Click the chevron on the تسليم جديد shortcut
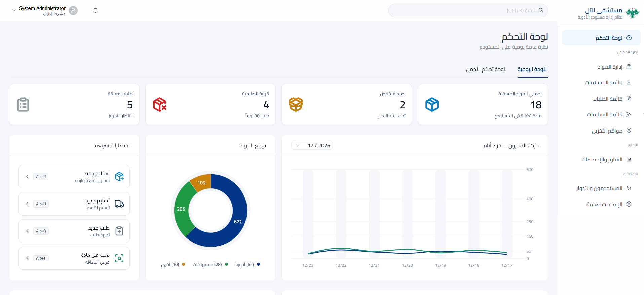 pos(27,204)
